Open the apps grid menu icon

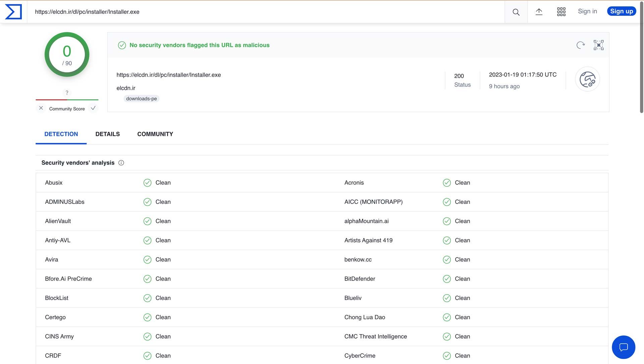(561, 12)
